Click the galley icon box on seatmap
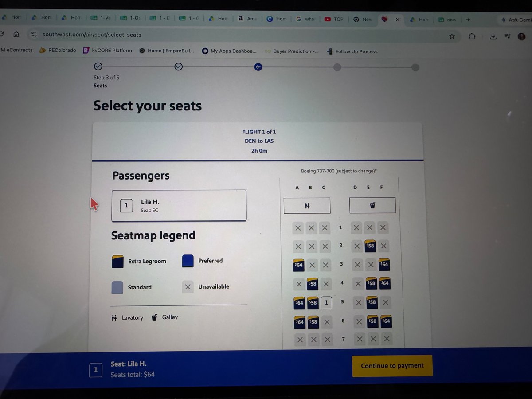This screenshot has height=399, width=532. [x=372, y=205]
